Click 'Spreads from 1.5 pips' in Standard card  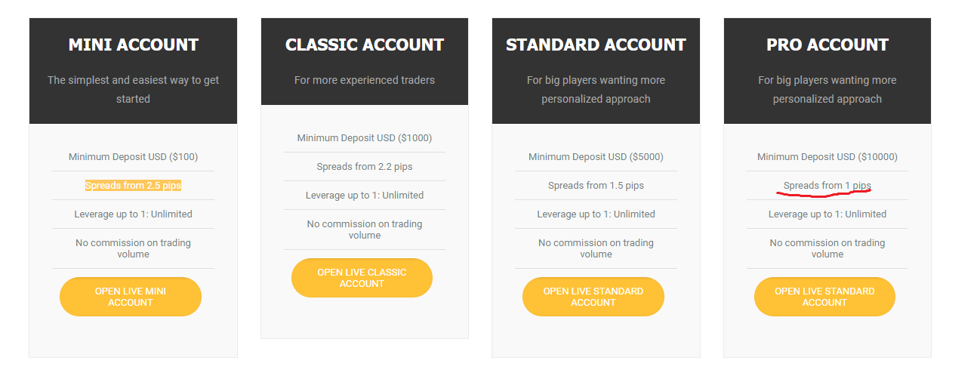[x=596, y=186]
